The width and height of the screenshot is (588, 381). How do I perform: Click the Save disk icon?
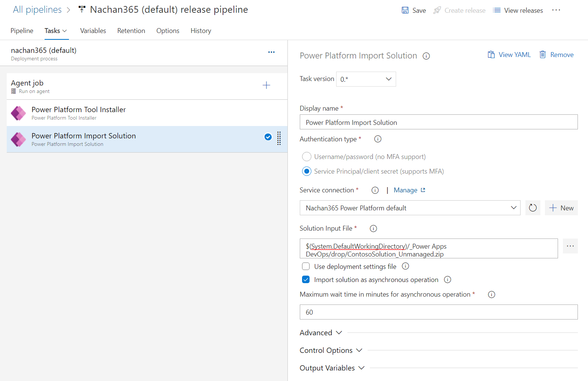click(405, 10)
